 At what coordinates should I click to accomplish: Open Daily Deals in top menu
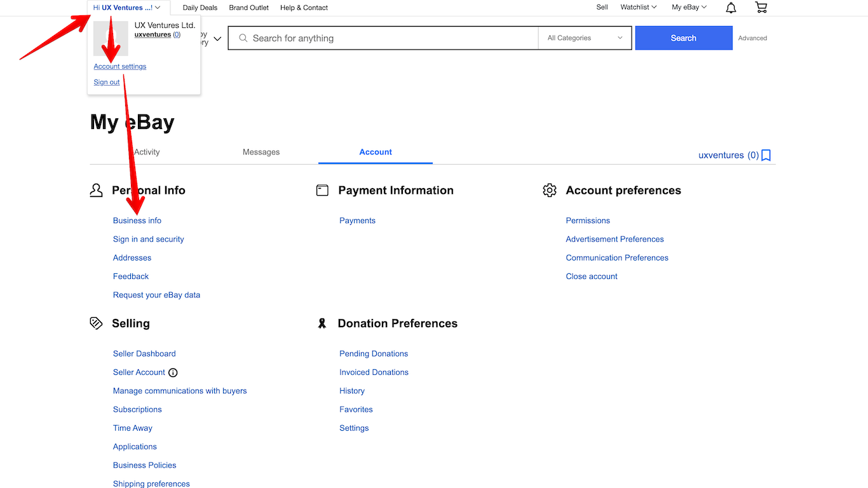[x=200, y=8]
